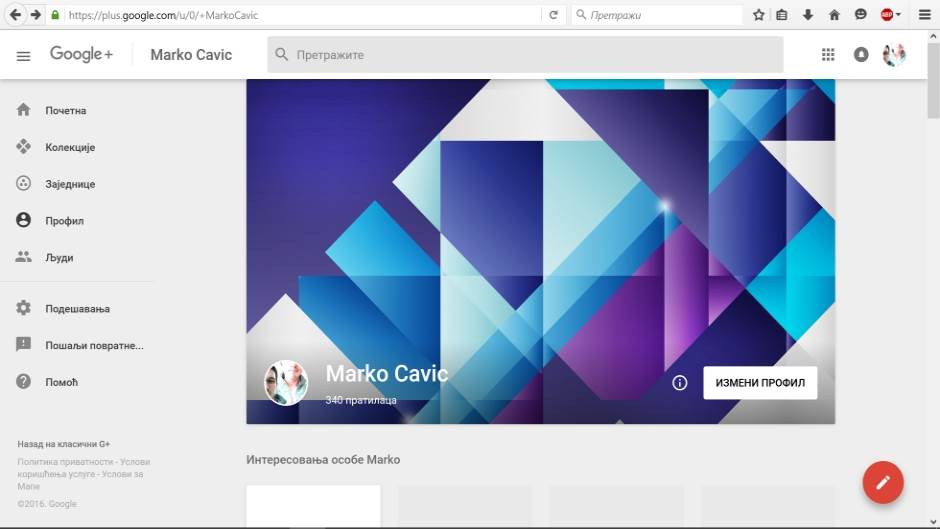
Task: Open profile info circle icon on cover
Action: click(680, 383)
